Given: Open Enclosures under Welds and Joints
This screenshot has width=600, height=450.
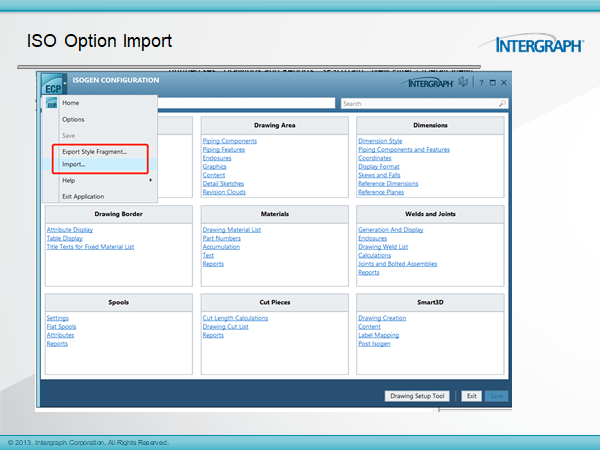Looking at the screenshot, I should coord(372,238).
